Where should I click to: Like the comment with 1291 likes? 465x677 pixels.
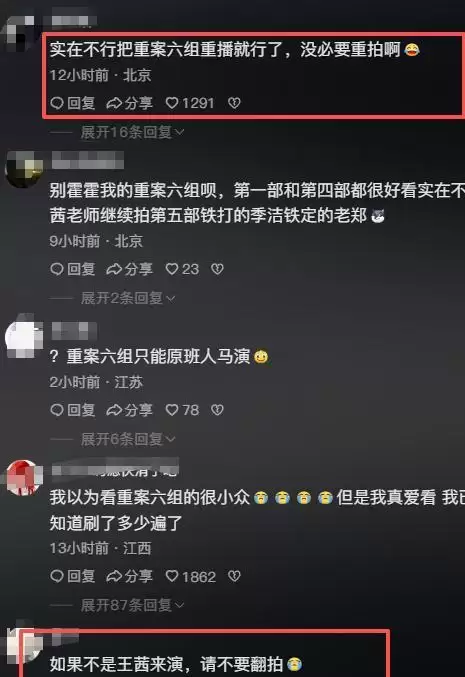coord(190,103)
